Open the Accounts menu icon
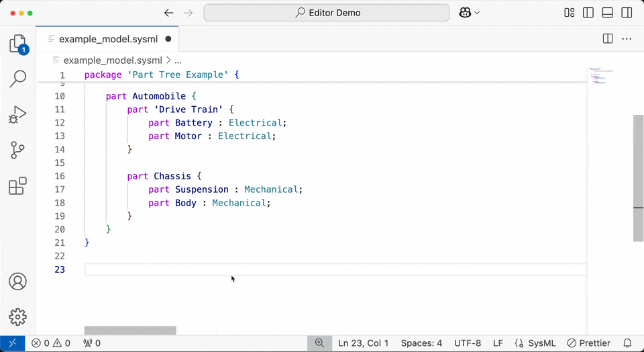This screenshot has width=644, height=352. click(x=17, y=281)
